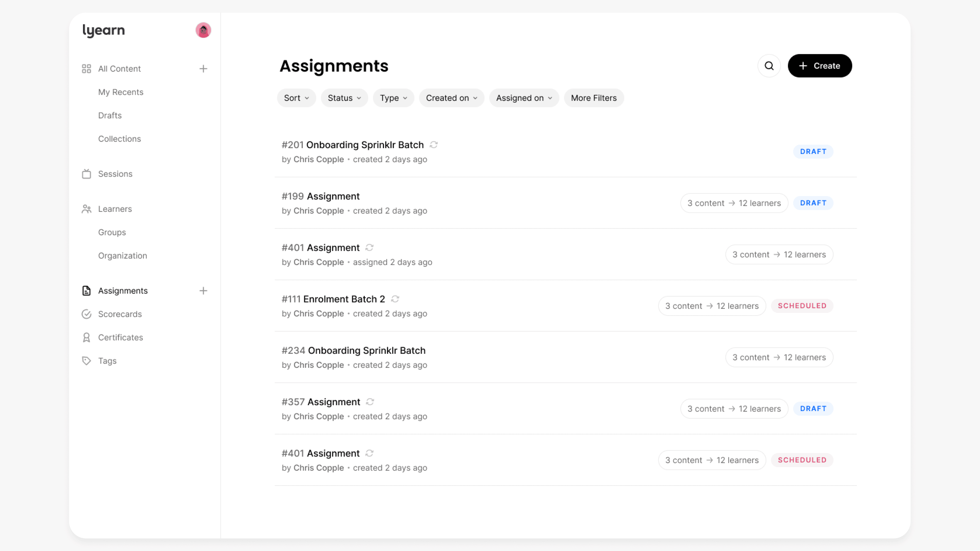Open Sessions from the sidebar
Viewport: 980px width, 551px height.
tap(115, 174)
